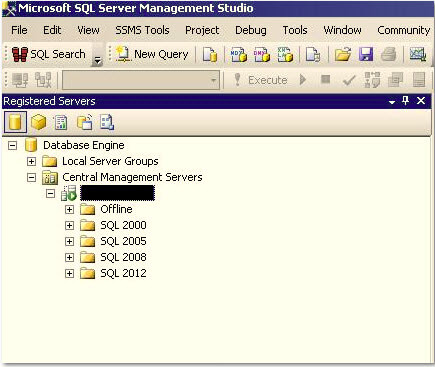
Task: Close the Registered Servers panel
Action: [421, 101]
